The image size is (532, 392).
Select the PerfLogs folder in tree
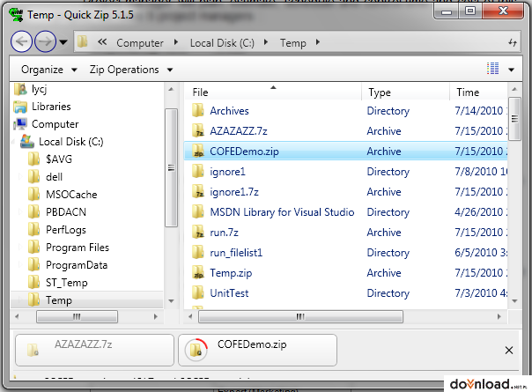coord(66,230)
